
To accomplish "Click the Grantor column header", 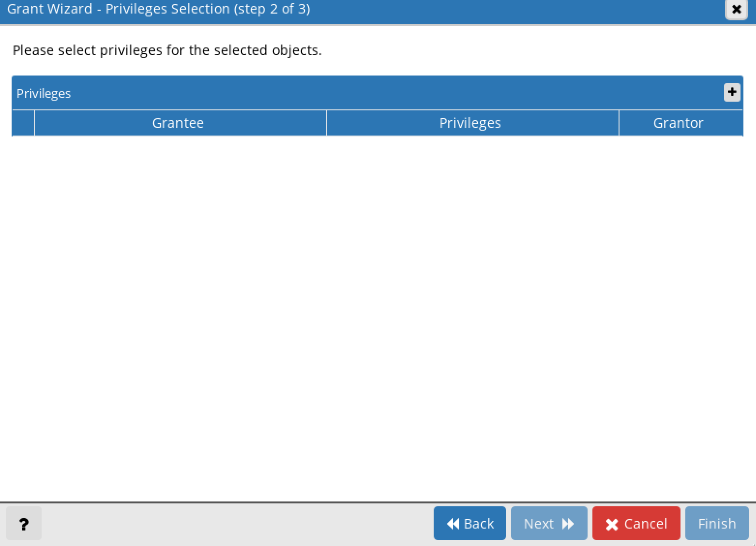I will coord(678,122).
